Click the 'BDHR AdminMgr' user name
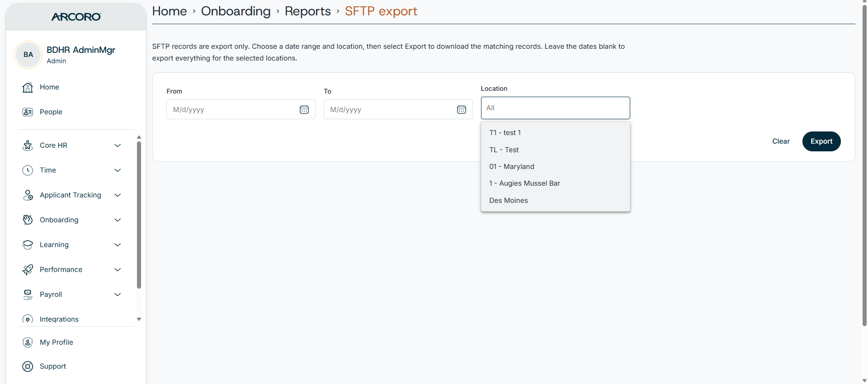 pyautogui.click(x=81, y=50)
